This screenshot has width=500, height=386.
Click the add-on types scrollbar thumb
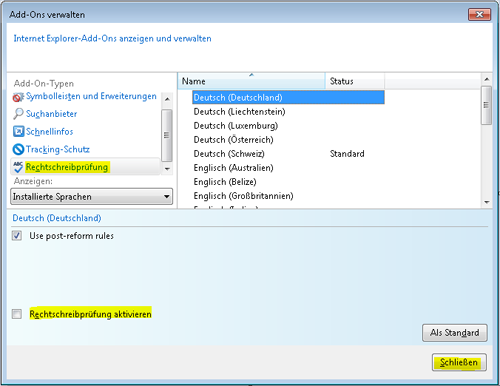167,135
